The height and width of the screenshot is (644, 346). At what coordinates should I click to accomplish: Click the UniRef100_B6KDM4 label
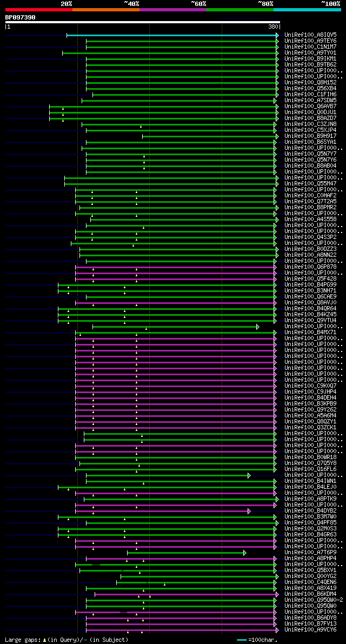click(x=310, y=595)
